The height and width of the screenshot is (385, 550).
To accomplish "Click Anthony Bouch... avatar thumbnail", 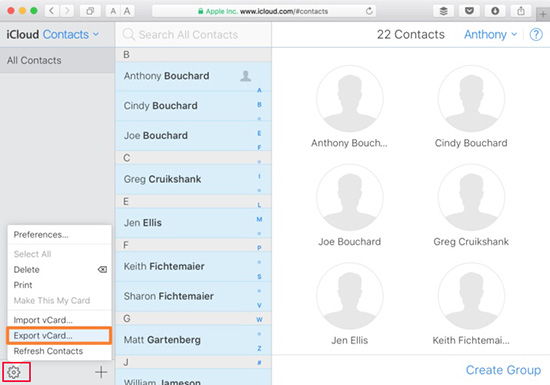I will tap(349, 99).
